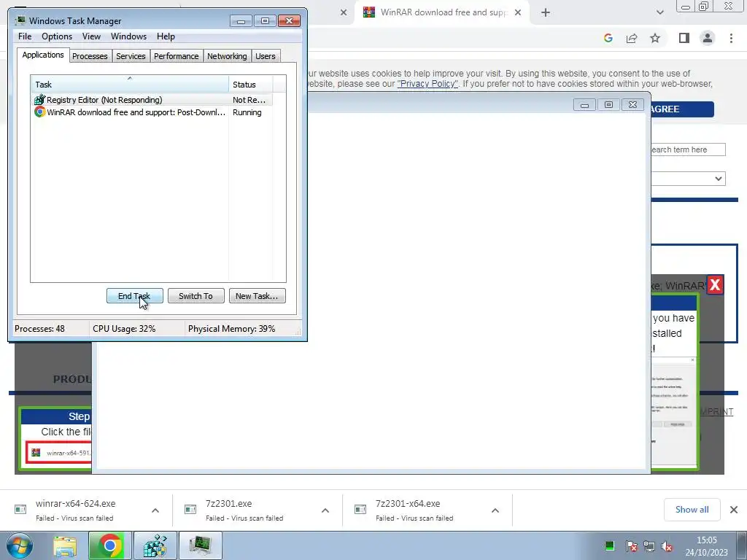Click Show all downloads button
Screen dimensions: 747x560
pos(692,510)
